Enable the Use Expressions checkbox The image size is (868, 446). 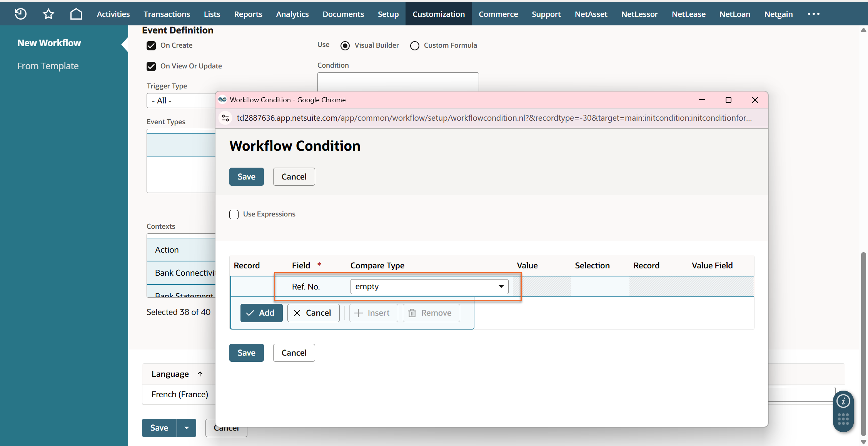[x=234, y=215]
